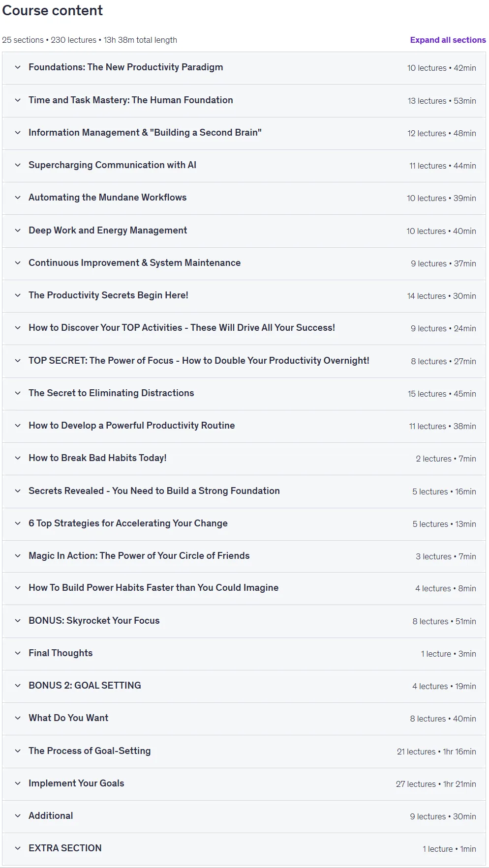
Task: Click chevron next to How to Break Bad Habits Today!
Action: (18, 458)
